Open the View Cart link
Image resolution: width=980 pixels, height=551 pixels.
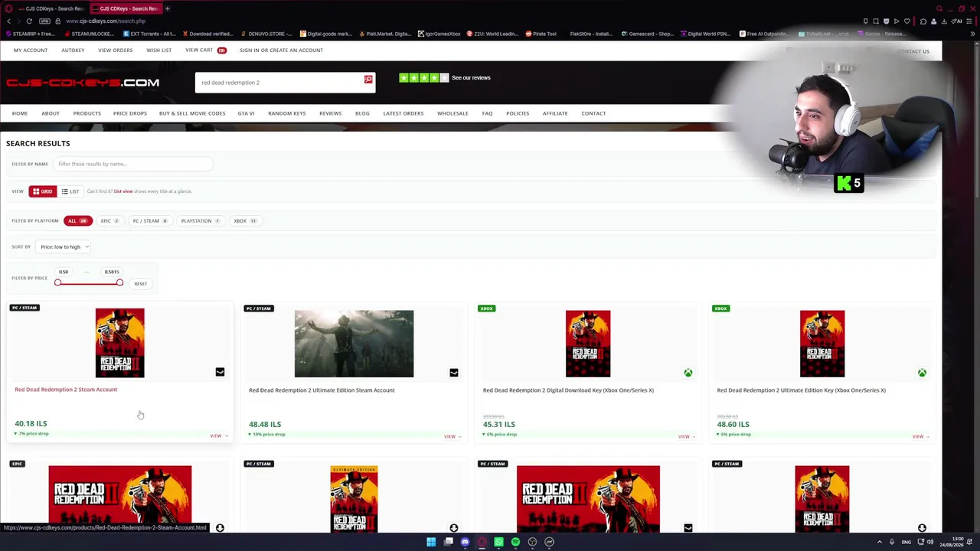[206, 51]
